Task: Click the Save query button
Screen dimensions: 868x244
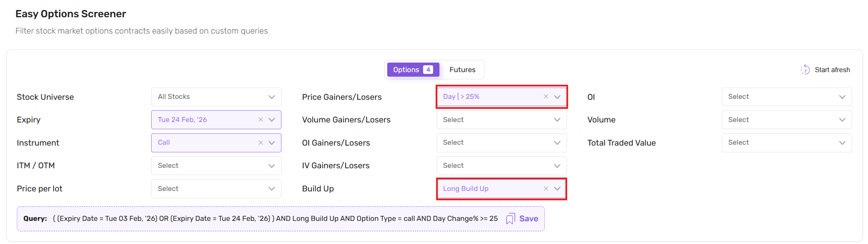Action: 528,219
